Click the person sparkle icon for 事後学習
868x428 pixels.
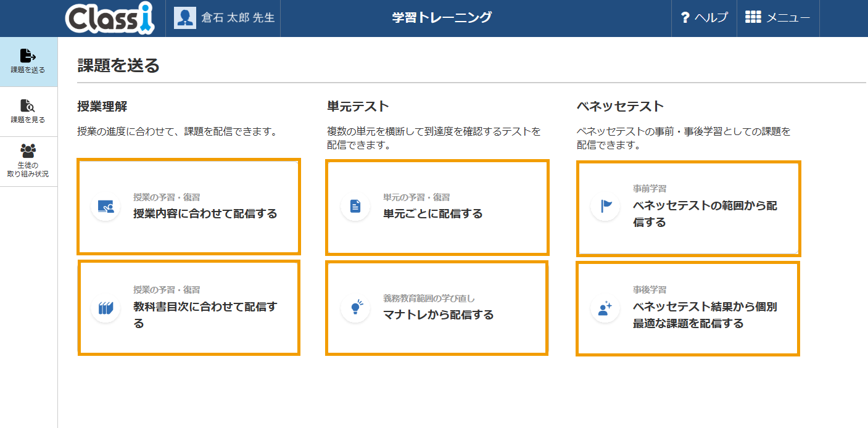click(605, 307)
